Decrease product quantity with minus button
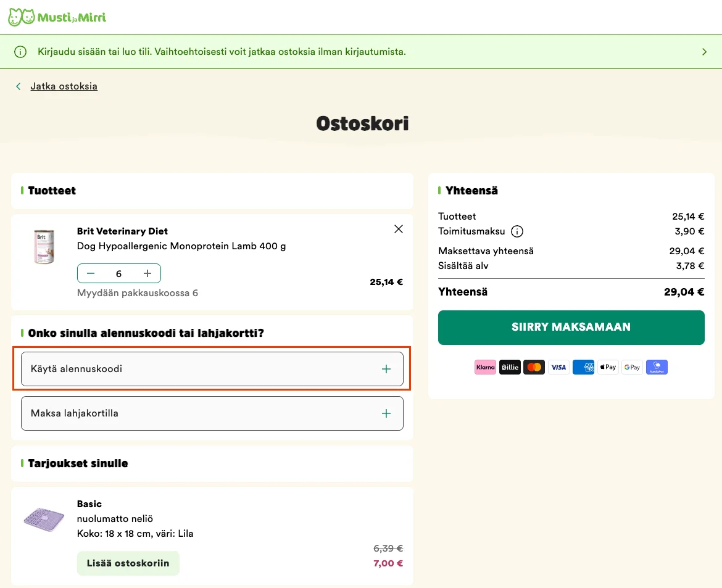 91,273
